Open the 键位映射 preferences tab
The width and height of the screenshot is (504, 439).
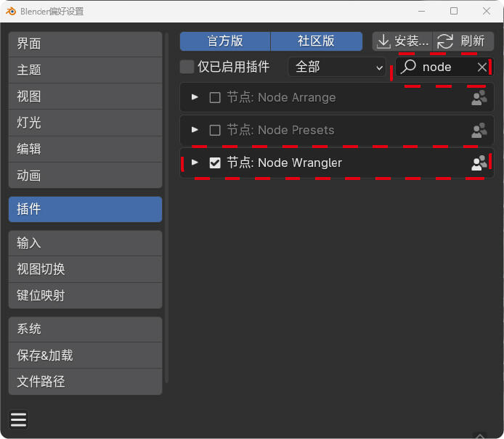[85, 296]
